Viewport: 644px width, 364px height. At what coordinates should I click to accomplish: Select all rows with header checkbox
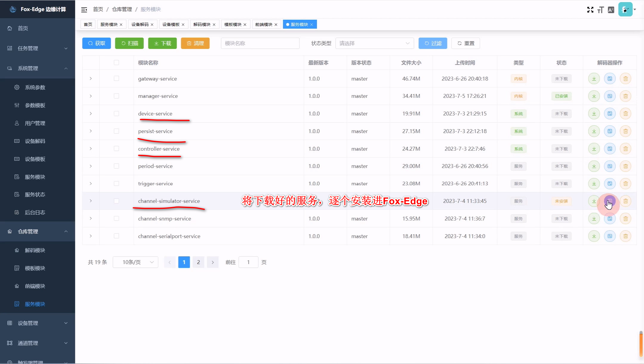pyautogui.click(x=116, y=63)
